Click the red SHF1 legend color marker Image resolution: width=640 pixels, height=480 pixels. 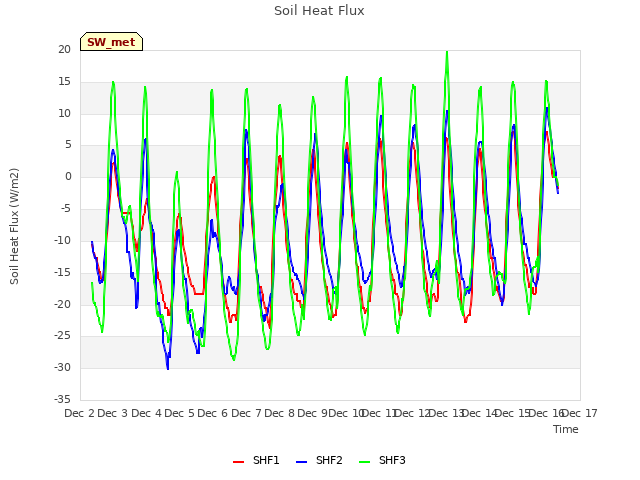tap(238, 462)
